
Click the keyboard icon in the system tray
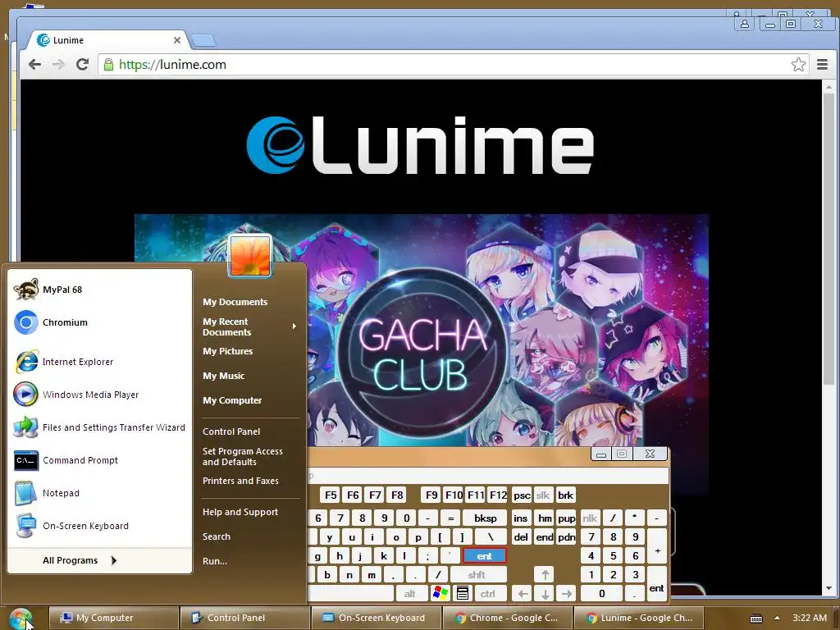tap(756, 619)
